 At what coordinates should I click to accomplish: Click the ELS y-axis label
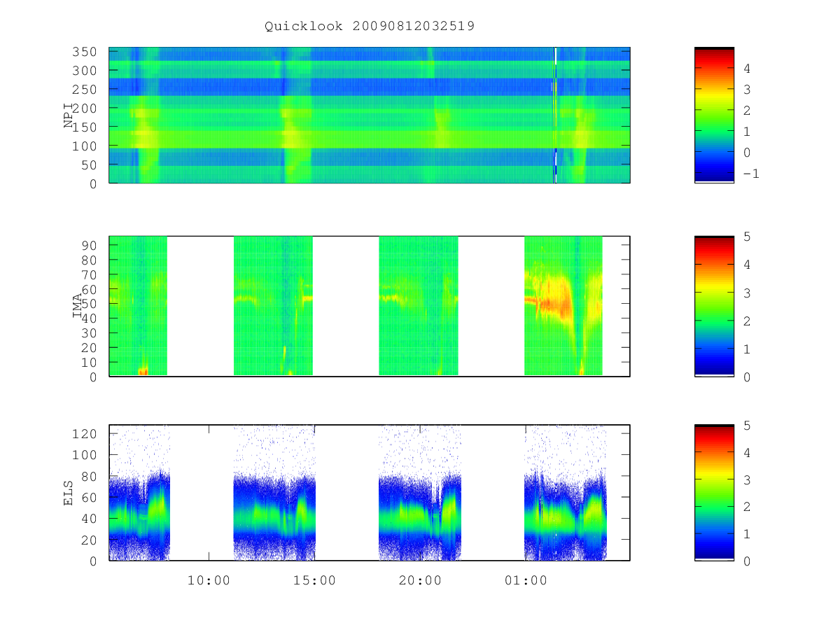69,493
